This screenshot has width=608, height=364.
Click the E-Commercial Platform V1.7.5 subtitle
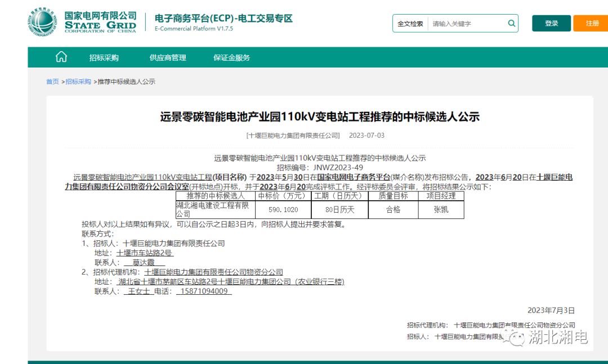[x=194, y=29]
